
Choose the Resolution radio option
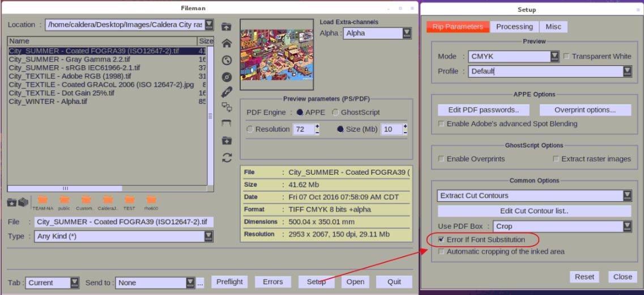point(250,129)
